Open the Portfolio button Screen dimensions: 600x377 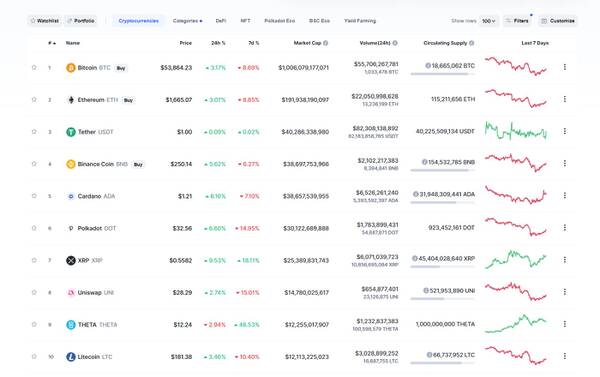(x=81, y=21)
